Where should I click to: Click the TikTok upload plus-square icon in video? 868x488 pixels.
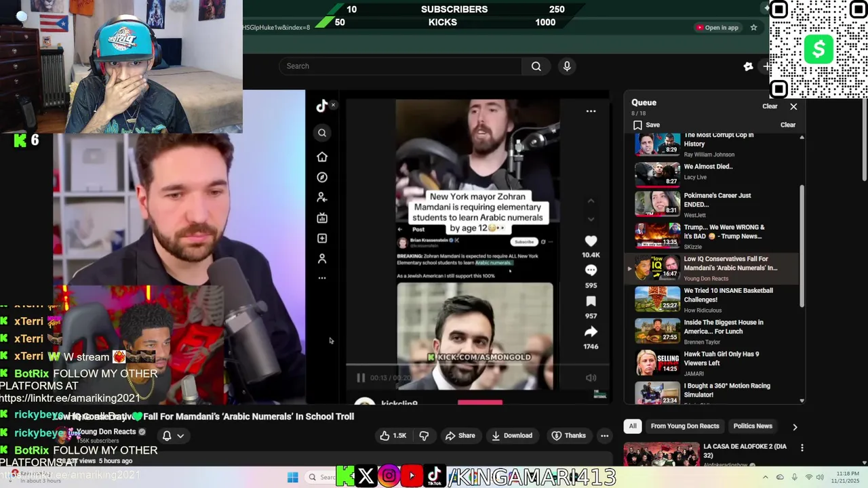point(322,238)
